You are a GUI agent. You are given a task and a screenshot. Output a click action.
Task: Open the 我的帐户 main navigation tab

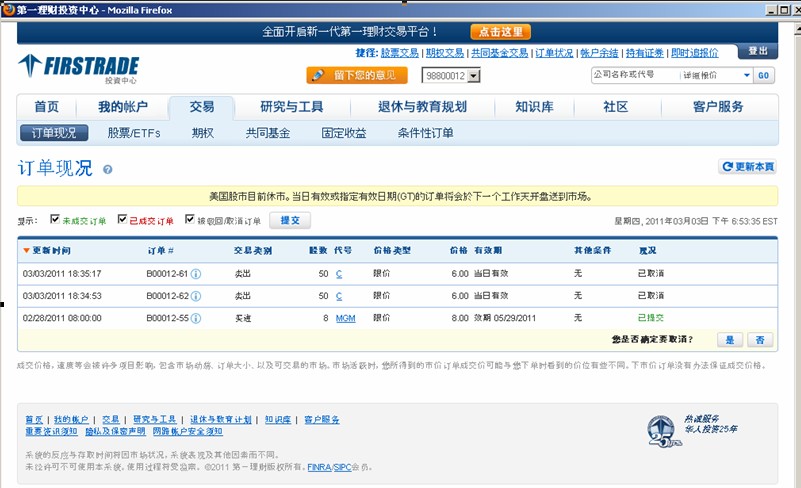(122, 107)
